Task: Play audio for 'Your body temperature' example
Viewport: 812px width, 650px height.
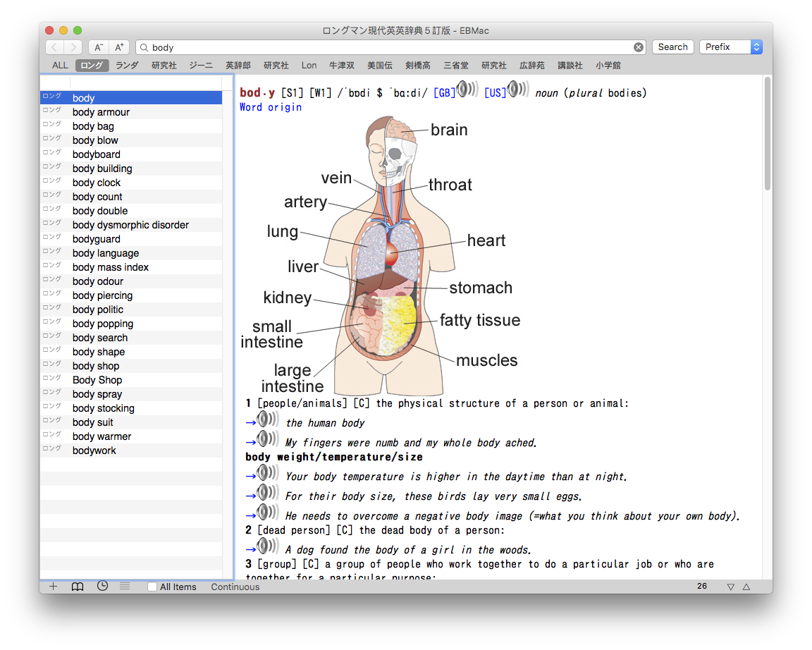Action: pyautogui.click(x=269, y=473)
